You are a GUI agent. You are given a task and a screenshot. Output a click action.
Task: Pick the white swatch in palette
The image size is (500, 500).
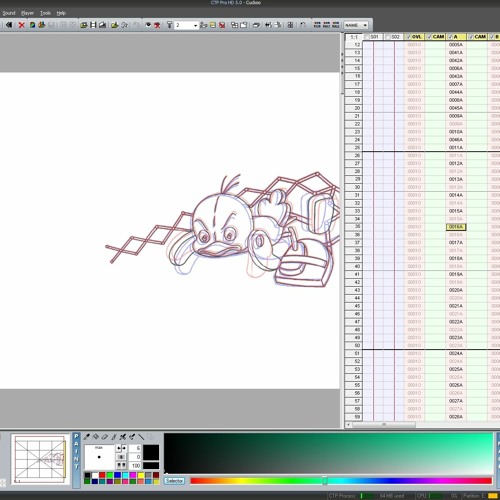click(x=95, y=475)
